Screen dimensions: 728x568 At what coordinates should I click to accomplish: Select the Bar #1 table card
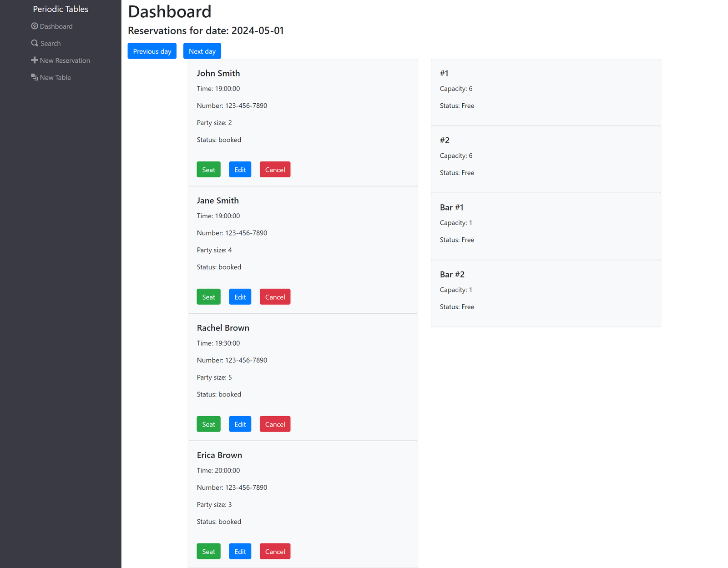point(546,226)
